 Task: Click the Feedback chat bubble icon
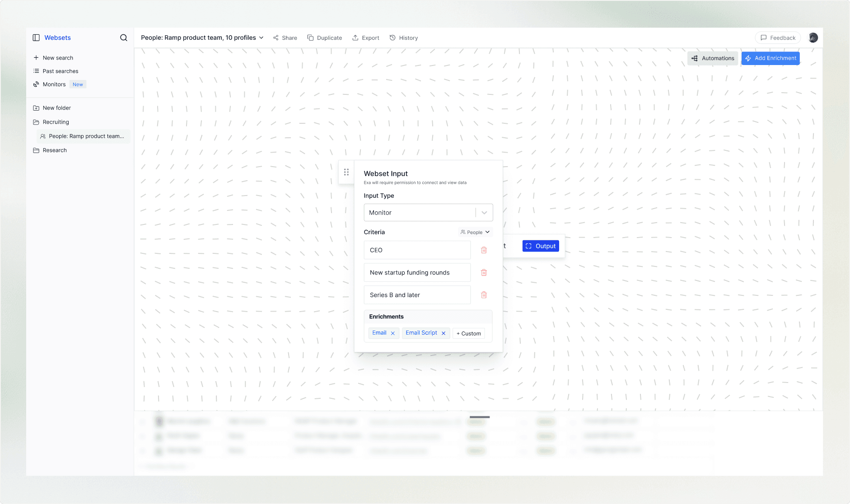coord(764,38)
